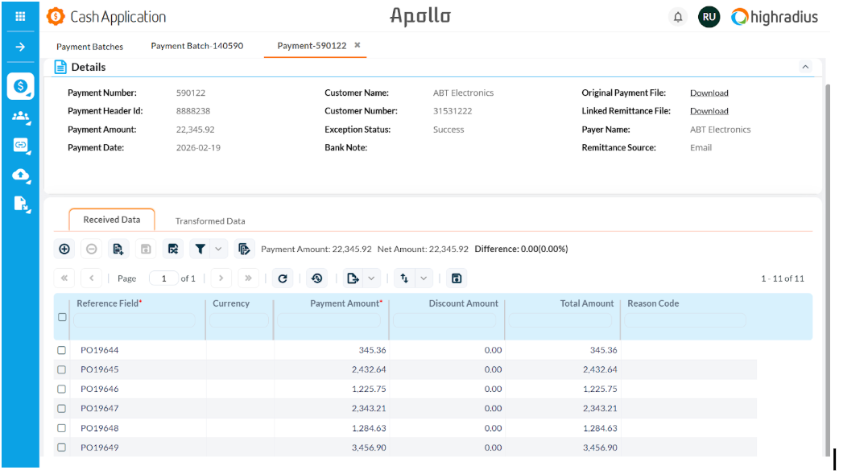Viewport: 868px width, 474px height.
Task: Open the link sidebar icon
Action: click(x=20, y=146)
